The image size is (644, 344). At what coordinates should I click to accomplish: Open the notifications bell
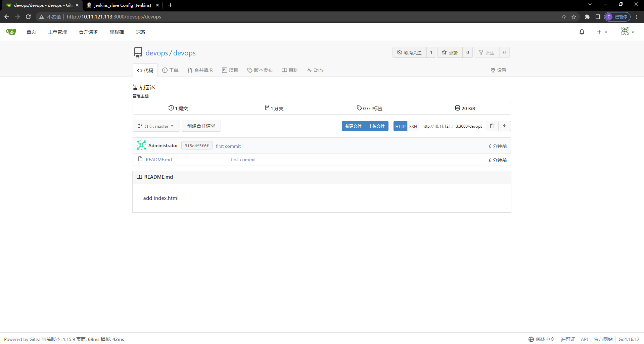point(582,32)
